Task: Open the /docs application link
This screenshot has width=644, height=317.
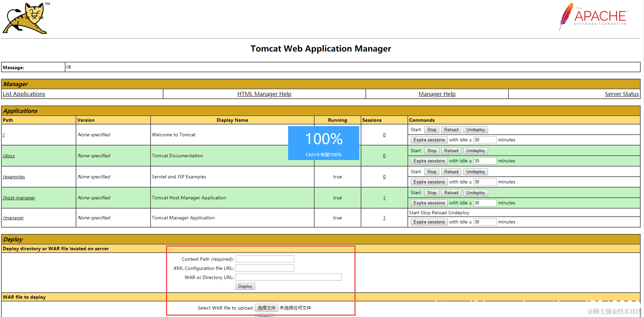Action: 9,156
